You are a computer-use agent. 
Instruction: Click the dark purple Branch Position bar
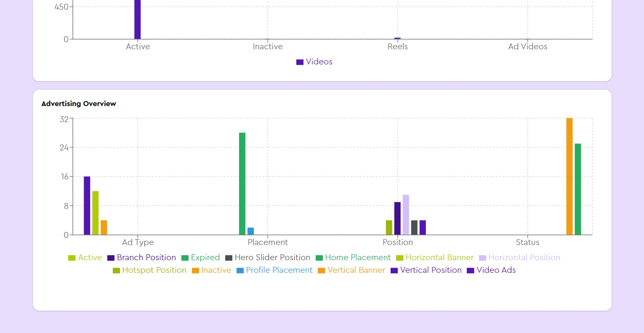pos(397,218)
